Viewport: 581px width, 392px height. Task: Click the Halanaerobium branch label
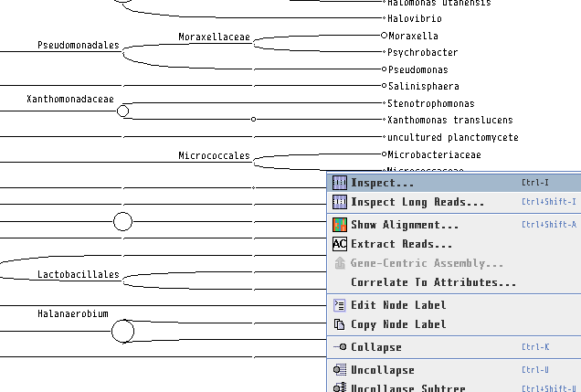pos(73,313)
